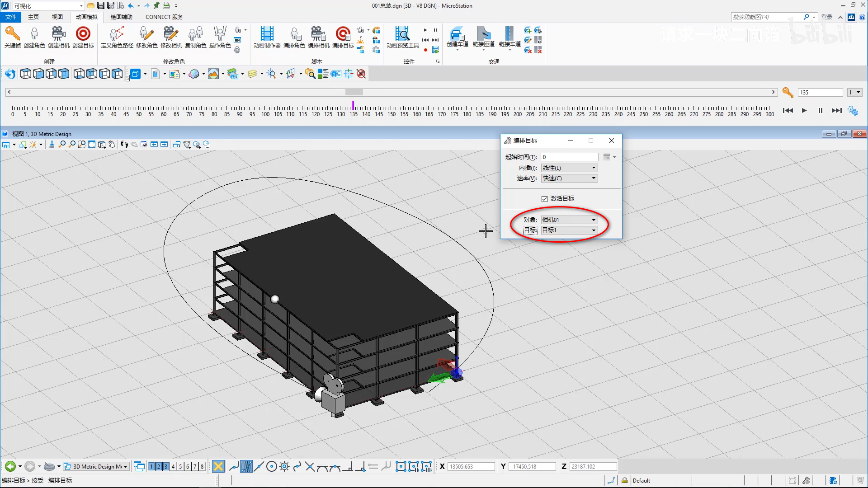Open the 主页 ribbon tab
Viewport: 868px width, 488px height.
pyautogui.click(x=33, y=17)
